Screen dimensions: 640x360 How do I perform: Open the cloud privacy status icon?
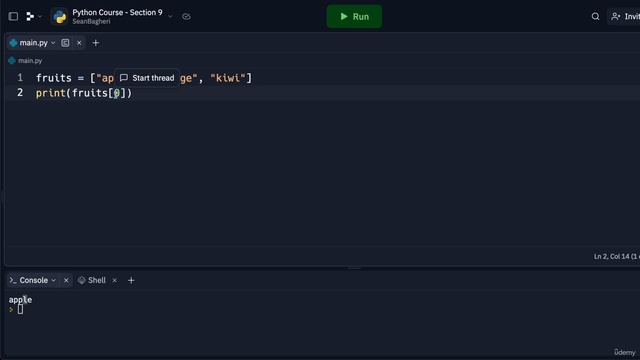coord(186,17)
